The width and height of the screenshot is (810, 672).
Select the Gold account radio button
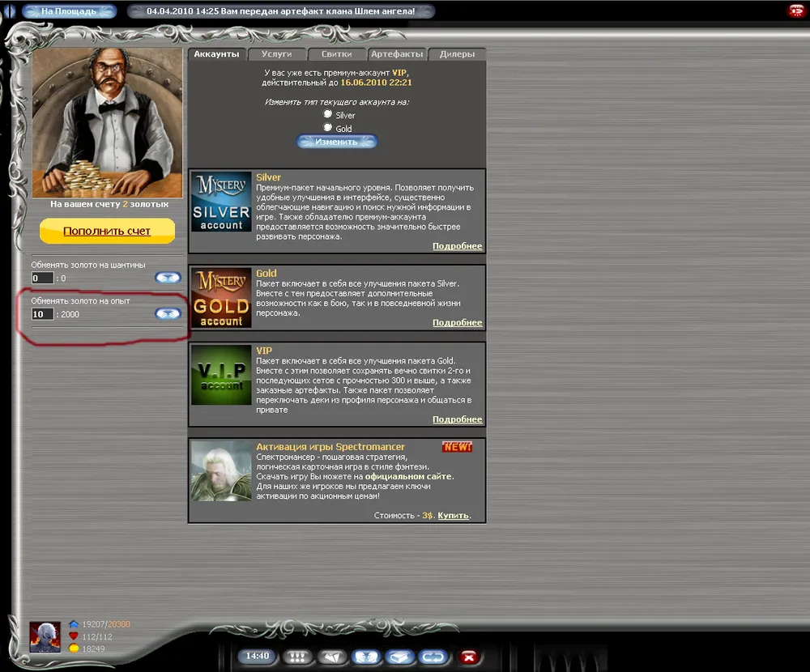(x=328, y=127)
